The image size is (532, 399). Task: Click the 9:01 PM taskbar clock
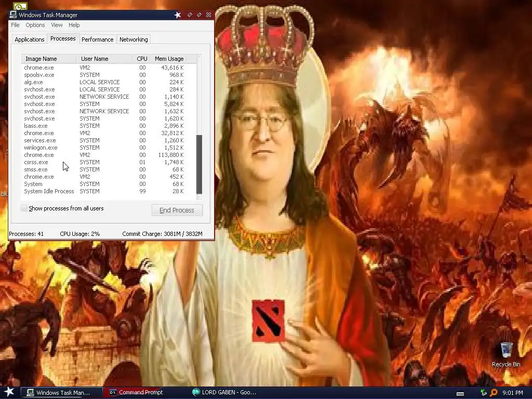click(512, 393)
